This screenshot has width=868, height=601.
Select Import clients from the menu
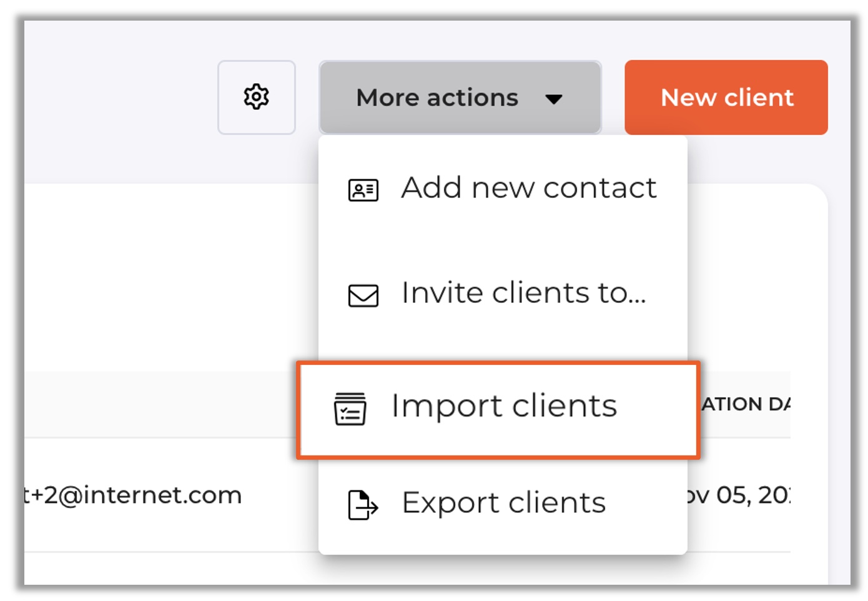498,410
